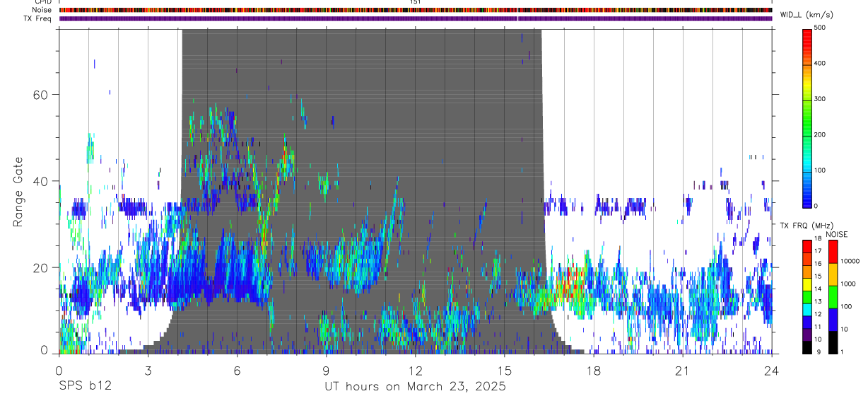Click '14' on the TX FRQ scale
The width and height of the screenshot is (868, 401).
point(818,289)
